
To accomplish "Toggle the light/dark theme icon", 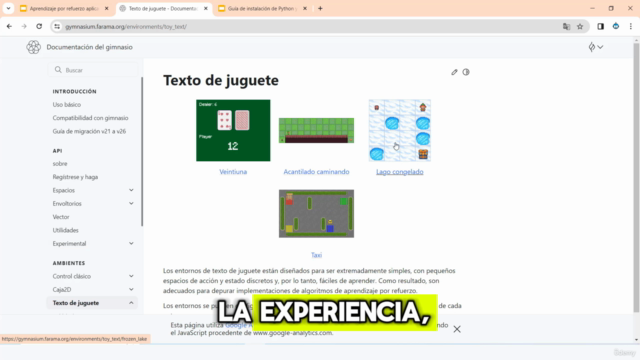I will click(x=466, y=72).
